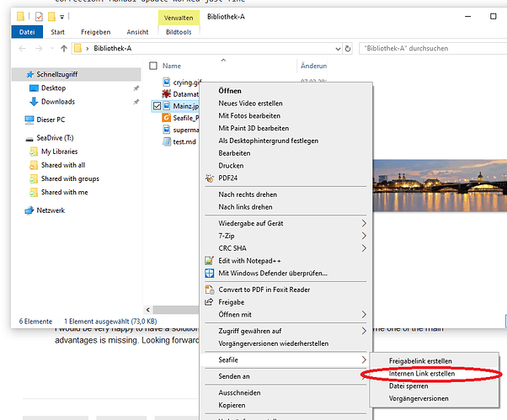Click the Foxit Reader convert icon
The width and height of the screenshot is (507, 420).
click(211, 290)
